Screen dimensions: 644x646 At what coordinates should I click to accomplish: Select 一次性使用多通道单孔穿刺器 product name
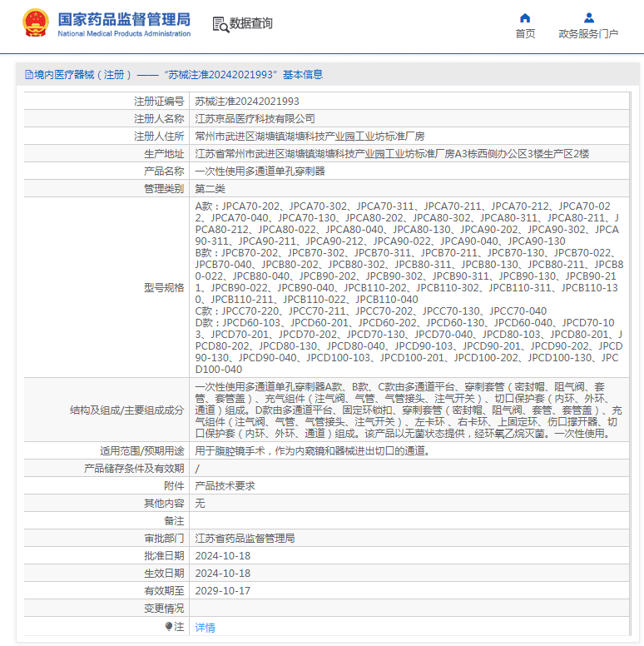(x=260, y=171)
